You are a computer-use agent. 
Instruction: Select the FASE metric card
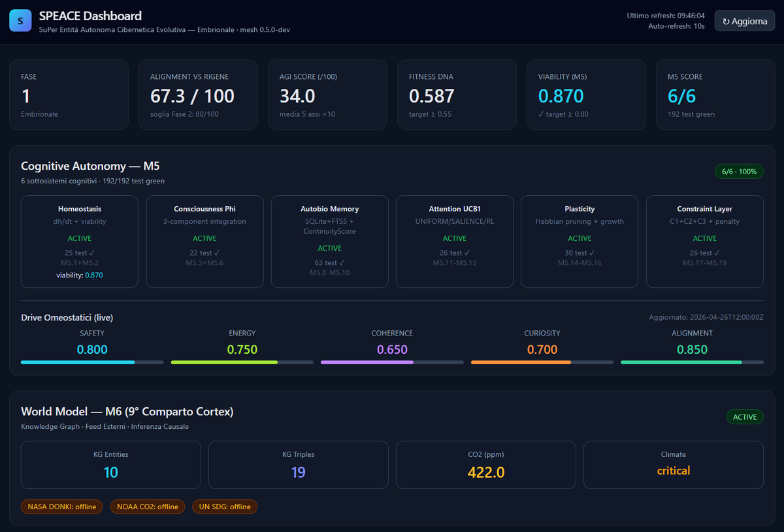tap(69, 95)
